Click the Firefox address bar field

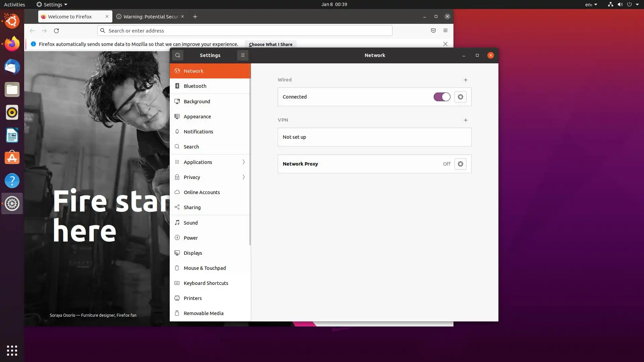tap(245, 31)
